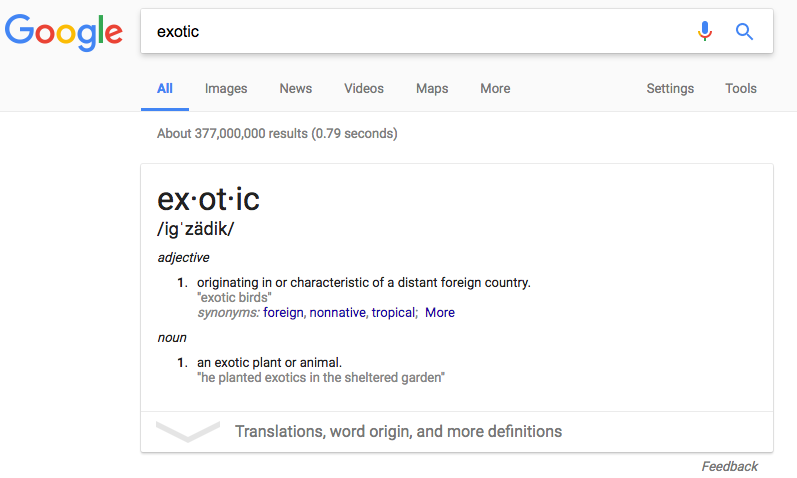This screenshot has height=478, width=797.
Task: Click the blue magnifying glass search icon
Action: click(x=744, y=32)
